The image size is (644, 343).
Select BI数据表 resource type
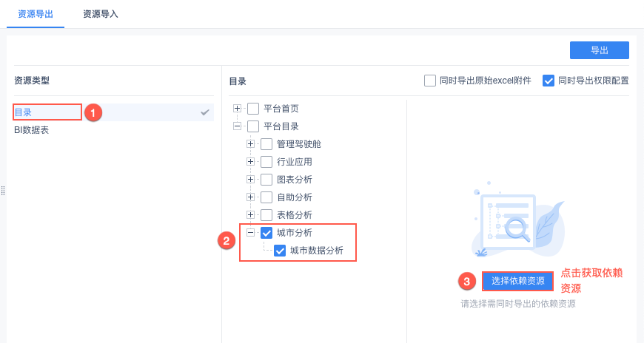pyautogui.click(x=32, y=130)
